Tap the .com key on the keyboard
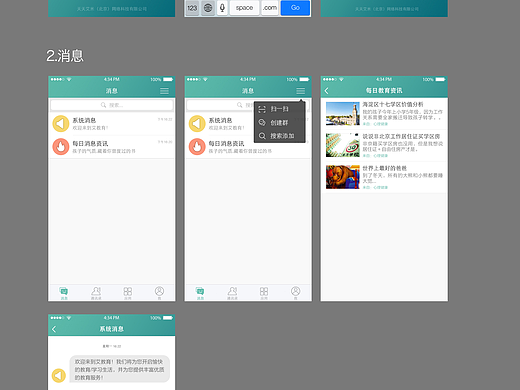520x390 pixels. tap(270, 8)
